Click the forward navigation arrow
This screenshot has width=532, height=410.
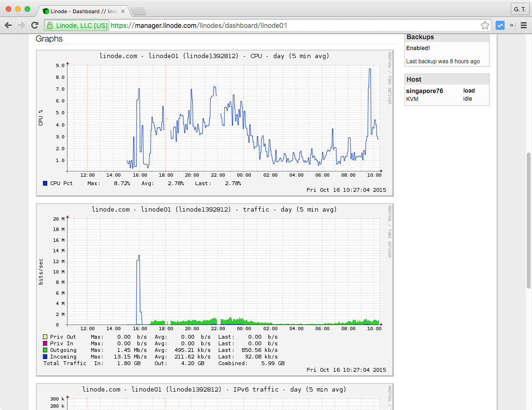click(21, 25)
